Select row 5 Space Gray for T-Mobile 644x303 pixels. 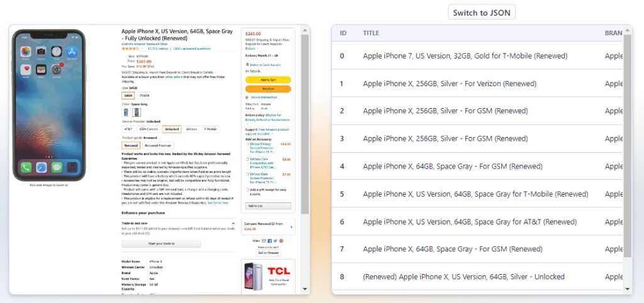[477, 194]
